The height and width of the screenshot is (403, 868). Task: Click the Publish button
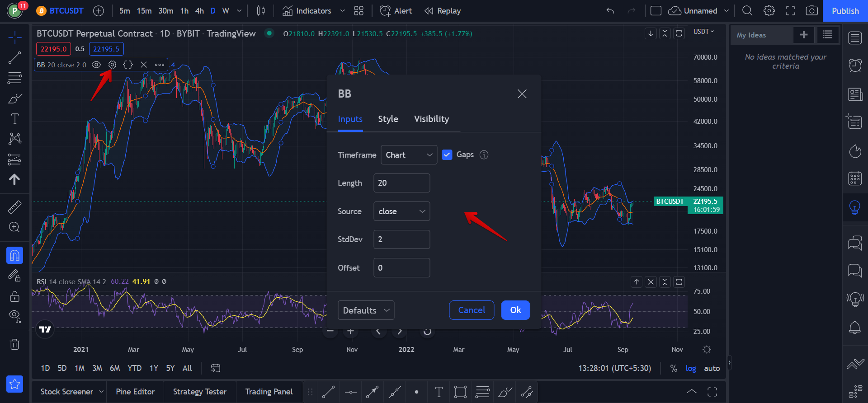coord(845,11)
